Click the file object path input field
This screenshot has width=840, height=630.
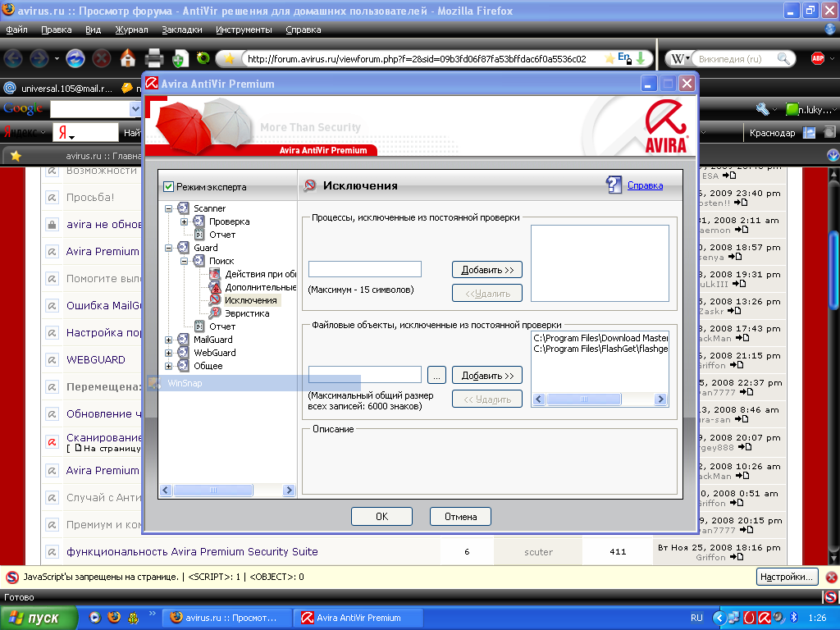(x=365, y=374)
